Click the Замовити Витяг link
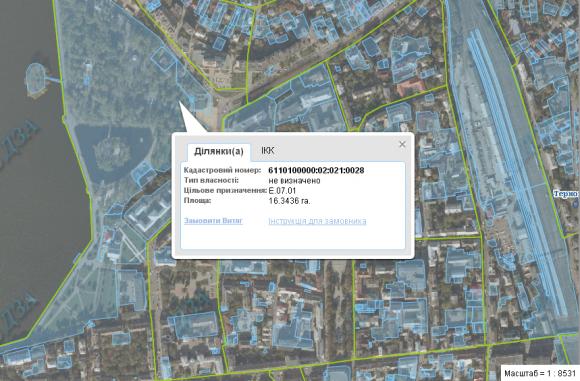Viewport: 580px width, 381px height. [x=213, y=221]
